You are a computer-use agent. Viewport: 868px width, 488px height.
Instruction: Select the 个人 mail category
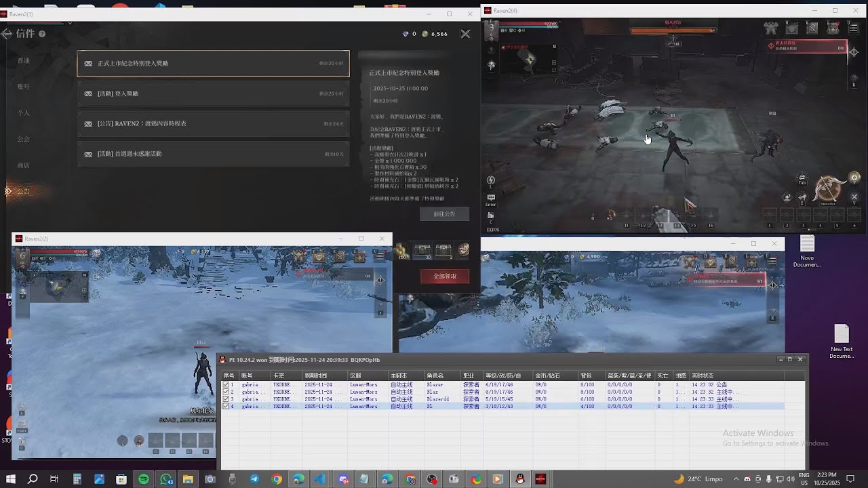tap(24, 113)
